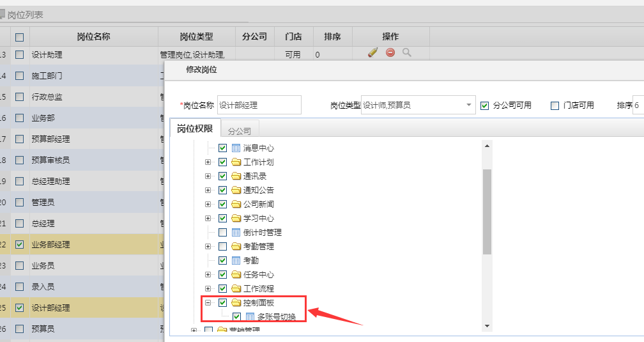
Task: Click the 消息中心 page icon
Action: (236, 148)
